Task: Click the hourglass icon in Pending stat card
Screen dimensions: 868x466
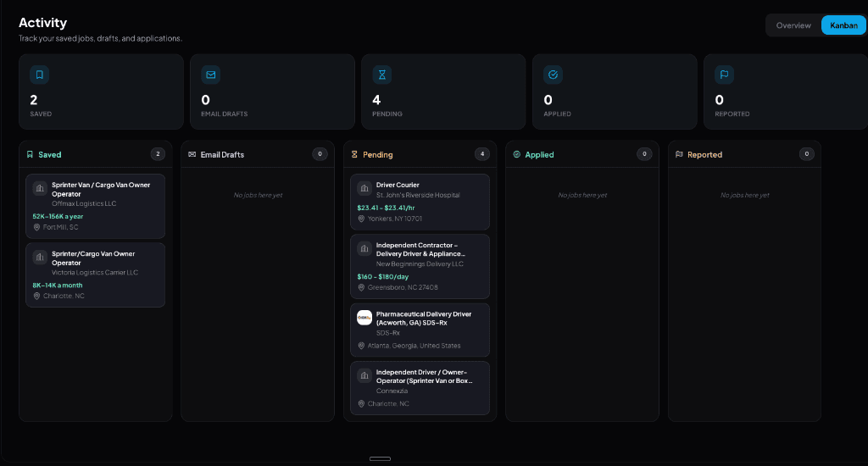Action: 382,75
